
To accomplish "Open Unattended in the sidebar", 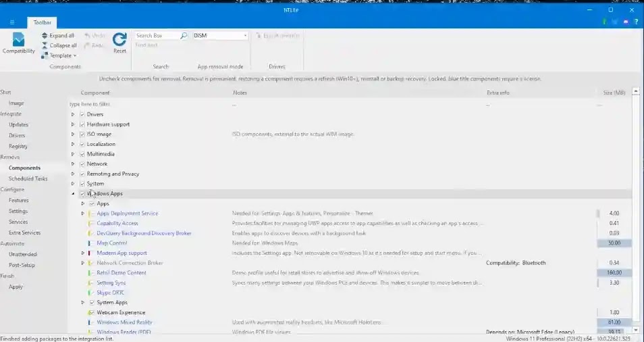I will pos(22,254).
